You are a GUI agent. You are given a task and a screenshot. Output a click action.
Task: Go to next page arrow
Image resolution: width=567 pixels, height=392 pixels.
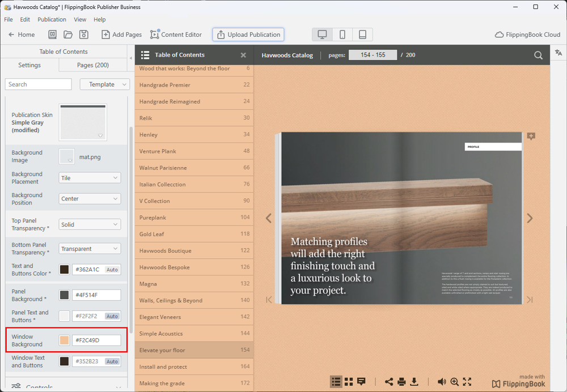[x=530, y=218]
